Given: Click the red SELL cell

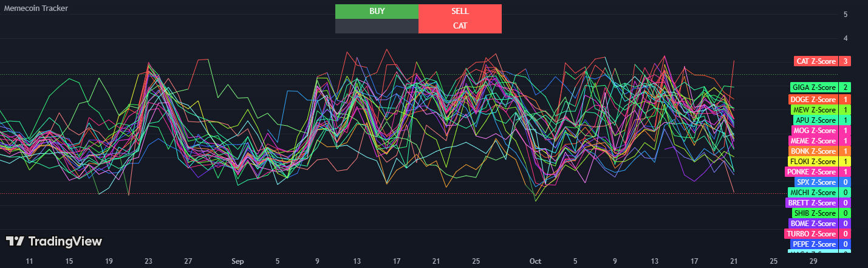Looking at the screenshot, I should click(460, 12).
